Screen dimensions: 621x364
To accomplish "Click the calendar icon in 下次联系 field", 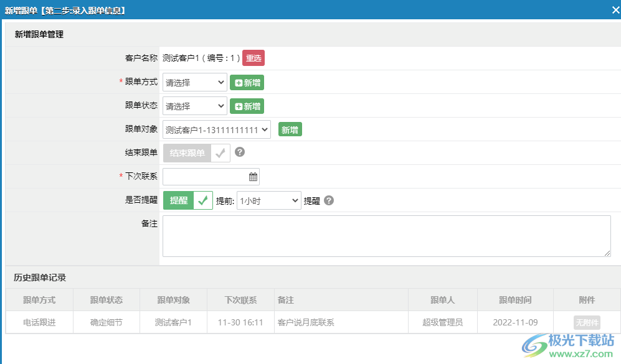I will pos(253,177).
